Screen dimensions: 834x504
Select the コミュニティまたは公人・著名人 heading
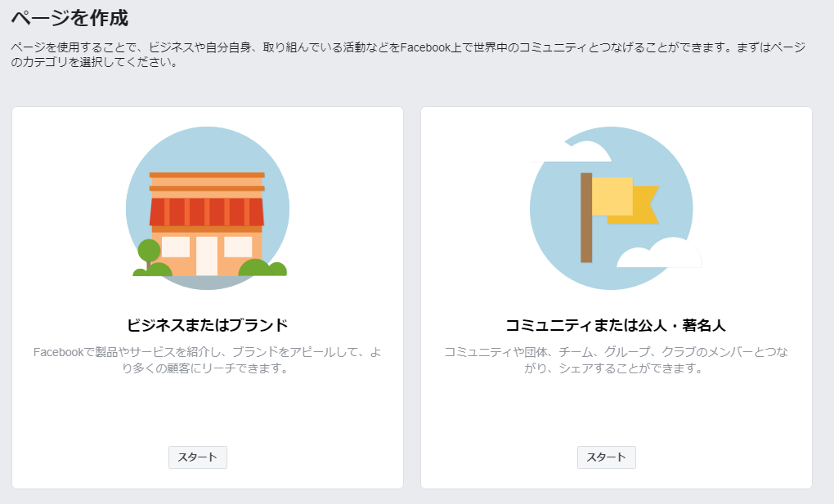(616, 325)
